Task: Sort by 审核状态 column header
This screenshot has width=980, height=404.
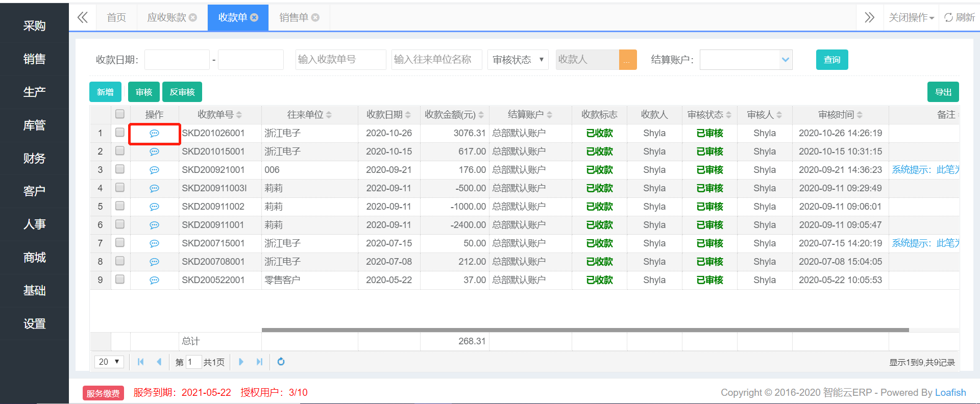Action: click(709, 115)
